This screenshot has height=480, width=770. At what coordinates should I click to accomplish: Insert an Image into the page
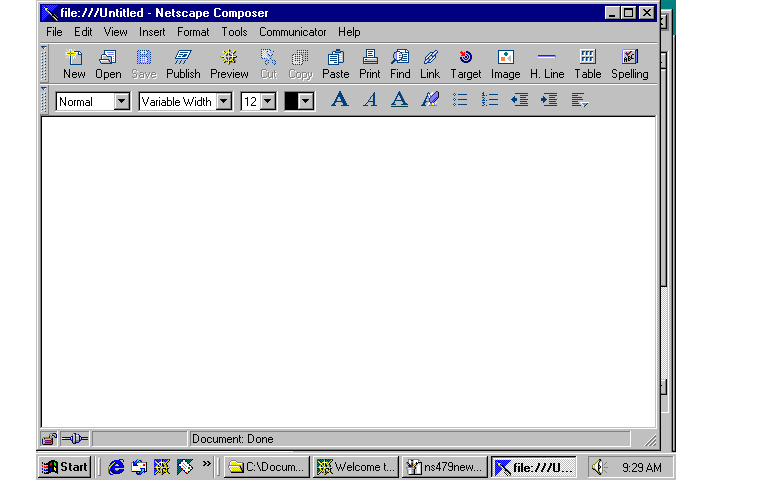coord(505,64)
